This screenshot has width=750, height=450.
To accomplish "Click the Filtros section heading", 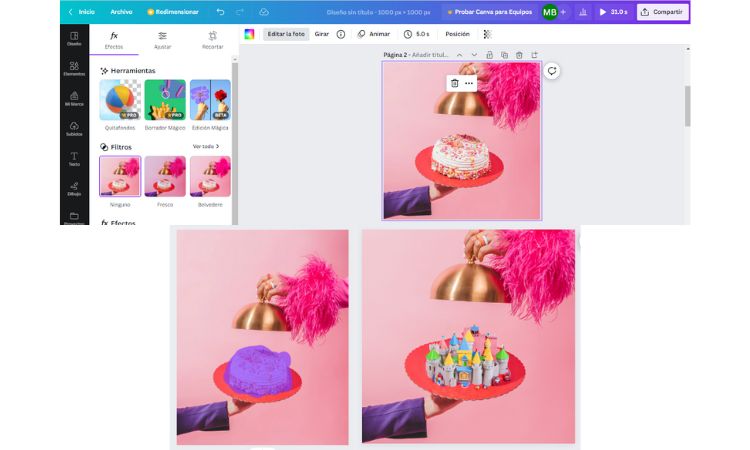I will (x=116, y=147).
